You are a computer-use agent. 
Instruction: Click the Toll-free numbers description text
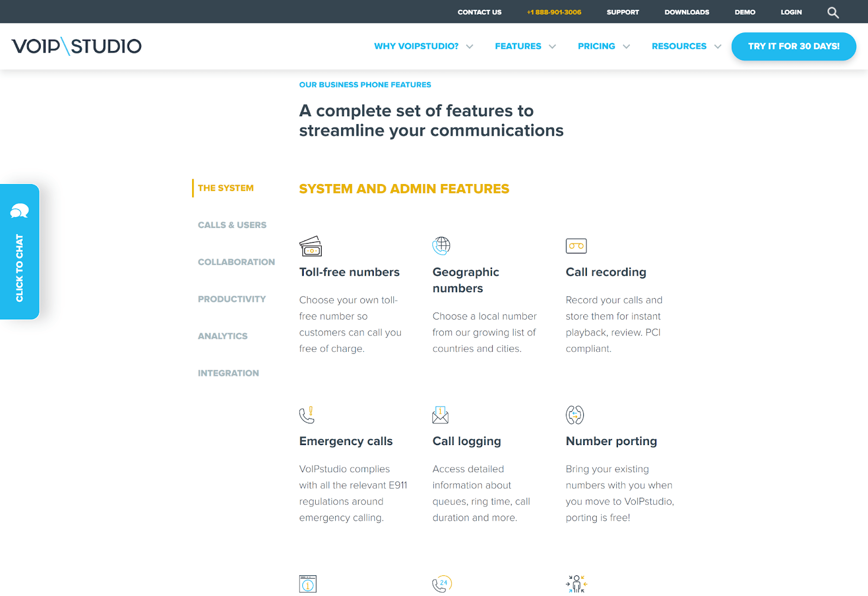[x=350, y=324]
